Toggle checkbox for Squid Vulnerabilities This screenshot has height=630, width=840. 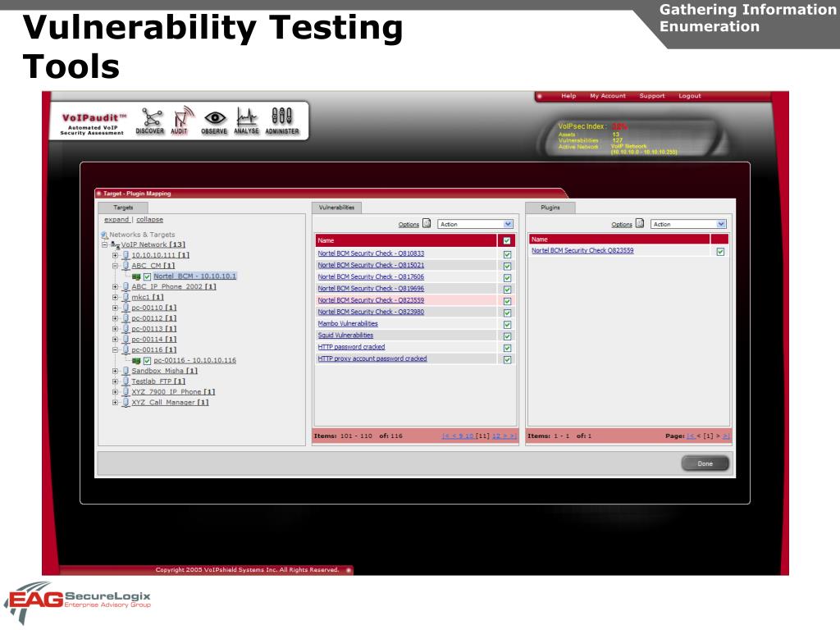(507, 336)
